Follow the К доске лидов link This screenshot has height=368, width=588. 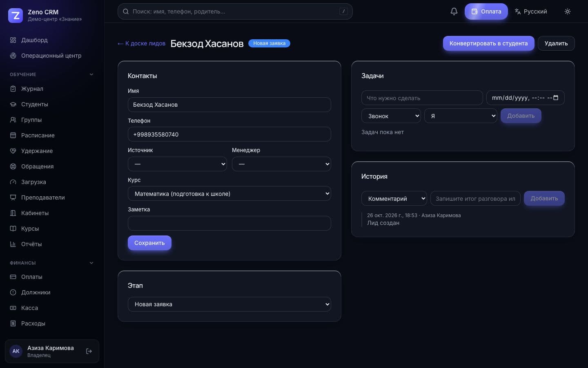click(x=141, y=43)
